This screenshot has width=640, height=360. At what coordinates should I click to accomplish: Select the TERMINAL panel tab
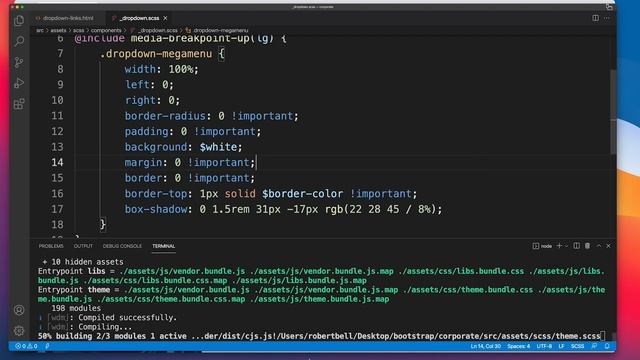point(164,246)
